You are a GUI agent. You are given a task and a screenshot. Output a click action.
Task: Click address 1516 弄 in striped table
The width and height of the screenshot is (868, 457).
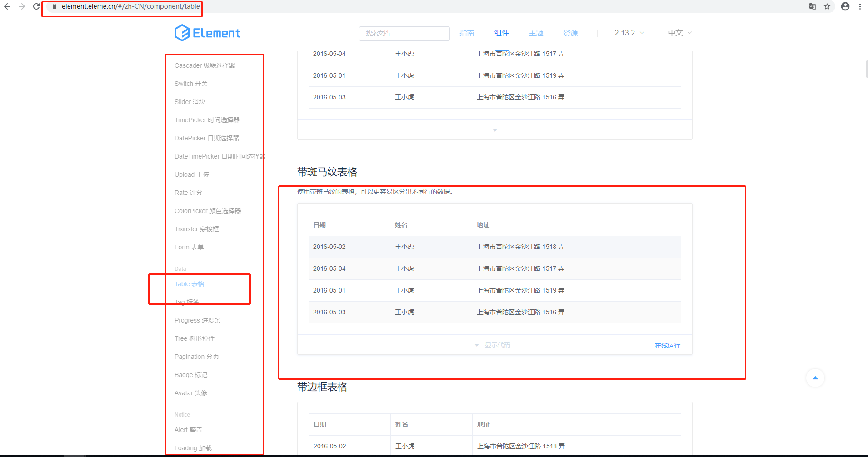[x=521, y=312]
